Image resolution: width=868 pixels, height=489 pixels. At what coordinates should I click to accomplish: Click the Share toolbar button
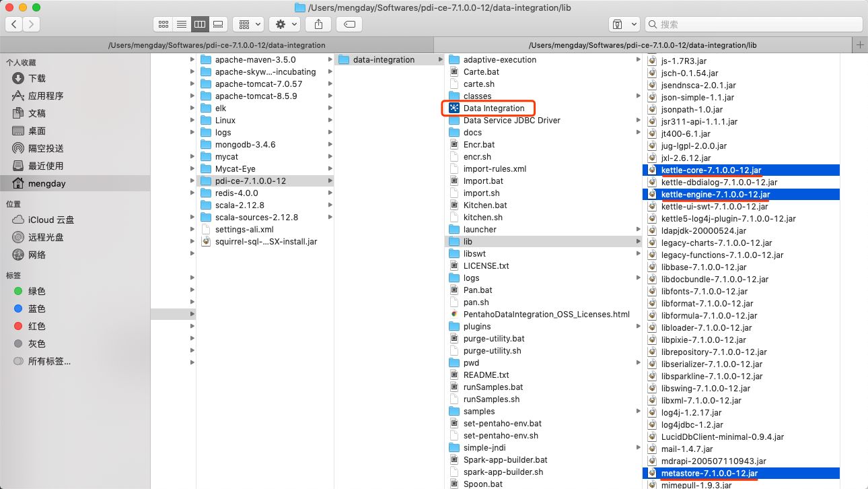[x=318, y=24]
